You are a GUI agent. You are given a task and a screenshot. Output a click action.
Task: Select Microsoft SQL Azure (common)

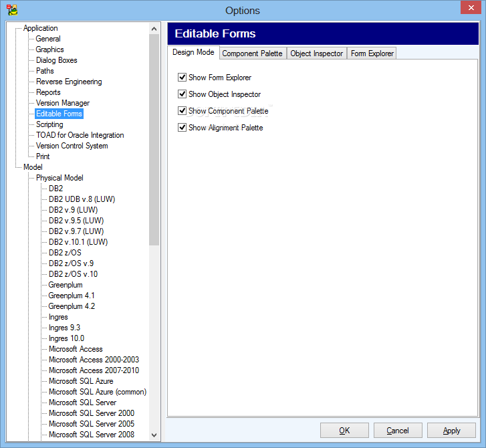(98, 392)
